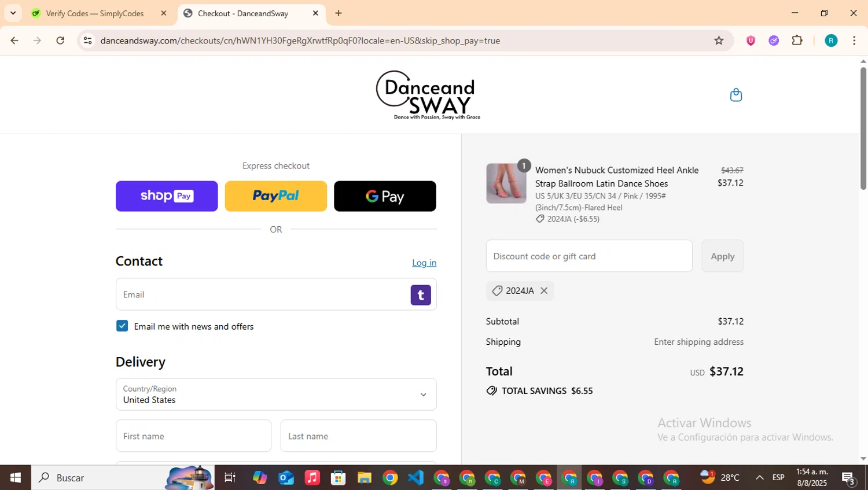
Task: Open Outlook from the taskbar
Action: pyautogui.click(x=286, y=478)
